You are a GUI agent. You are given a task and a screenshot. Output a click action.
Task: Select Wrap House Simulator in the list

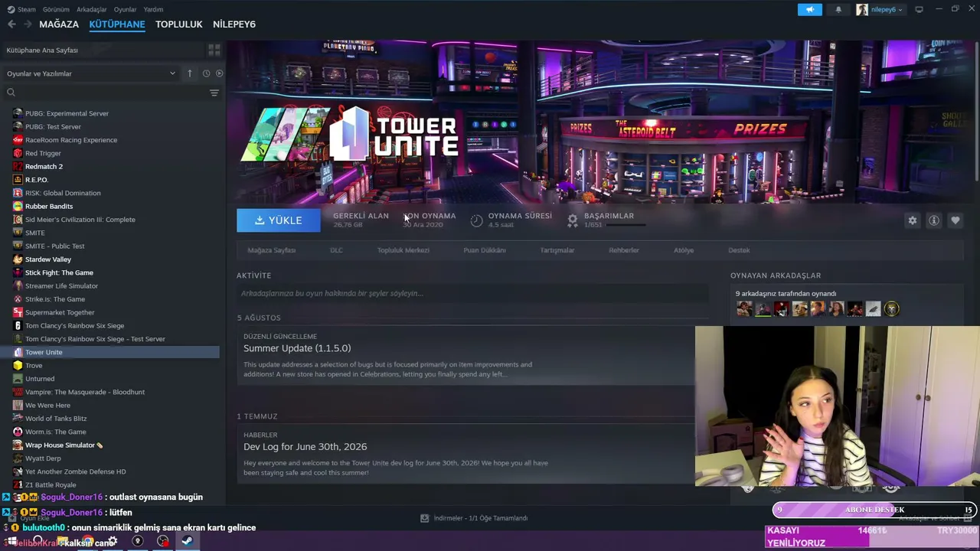coord(60,445)
